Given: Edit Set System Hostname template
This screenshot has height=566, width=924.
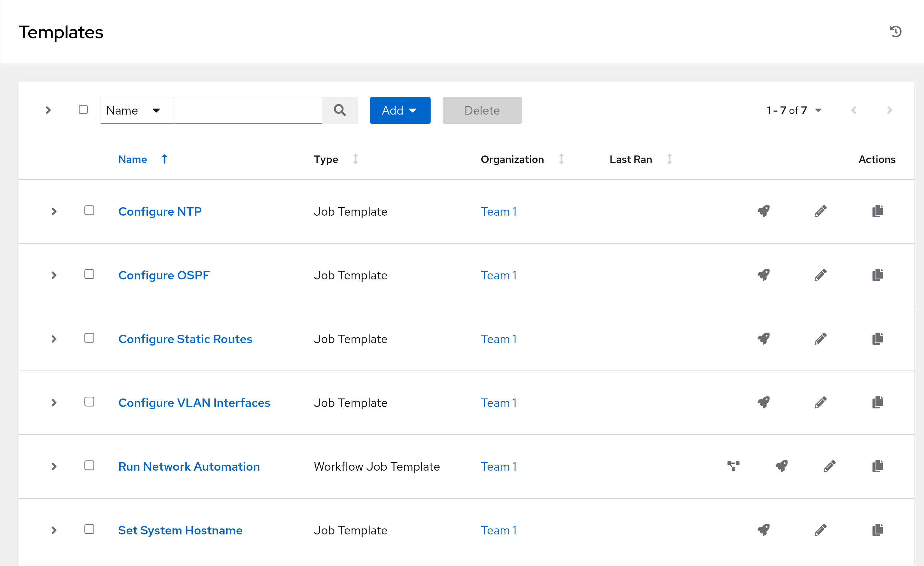Looking at the screenshot, I should tap(821, 530).
